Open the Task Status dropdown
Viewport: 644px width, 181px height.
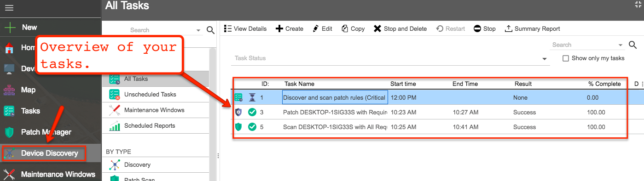tap(390, 58)
